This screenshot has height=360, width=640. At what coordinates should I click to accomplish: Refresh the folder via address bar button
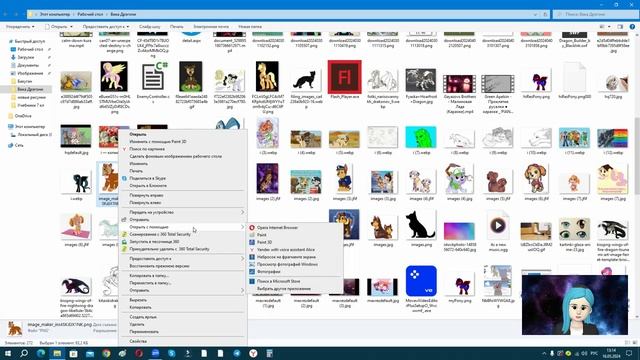545,14
